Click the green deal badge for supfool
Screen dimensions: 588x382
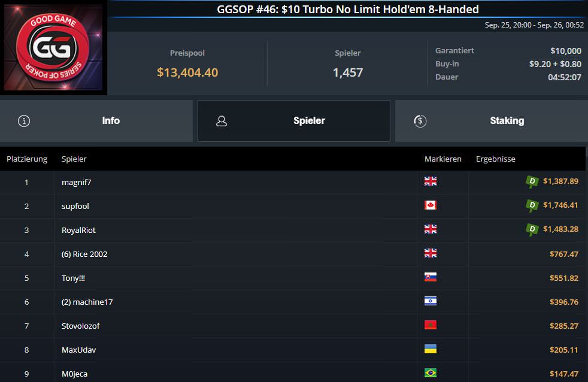click(x=532, y=205)
